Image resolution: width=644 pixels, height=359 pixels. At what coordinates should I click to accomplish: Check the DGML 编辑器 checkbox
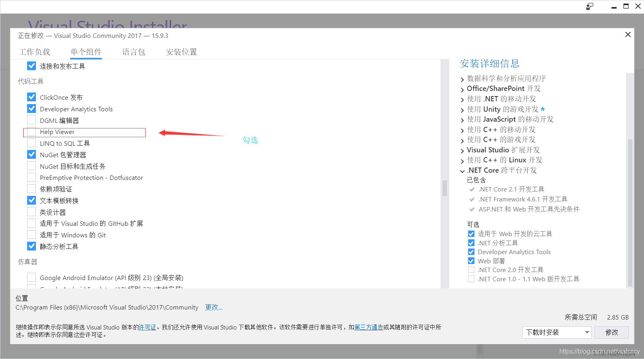click(32, 120)
